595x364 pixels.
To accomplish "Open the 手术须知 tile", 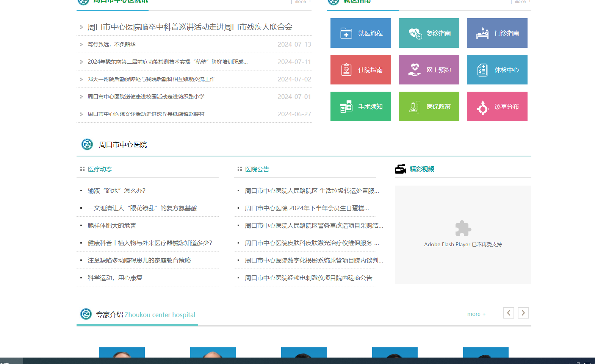I will coord(360,106).
